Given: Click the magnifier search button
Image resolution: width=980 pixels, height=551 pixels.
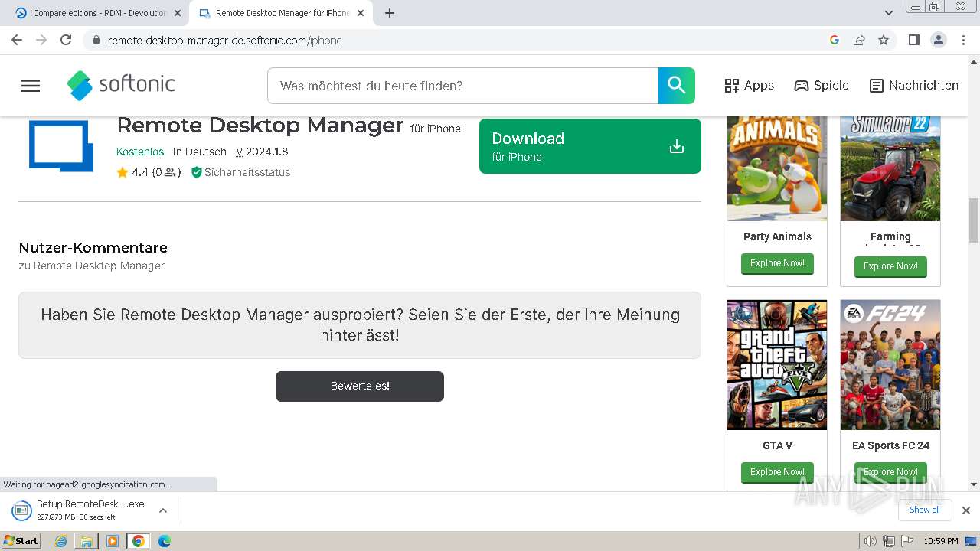Looking at the screenshot, I should point(677,86).
